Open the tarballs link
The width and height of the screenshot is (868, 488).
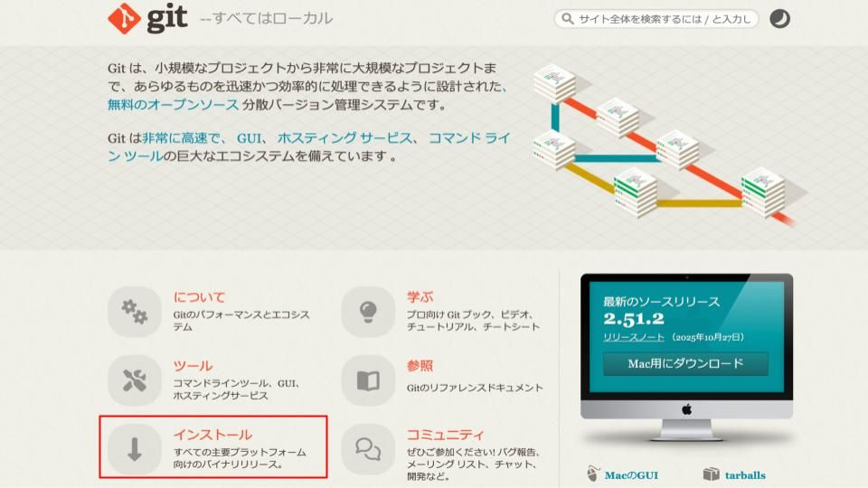(743, 474)
